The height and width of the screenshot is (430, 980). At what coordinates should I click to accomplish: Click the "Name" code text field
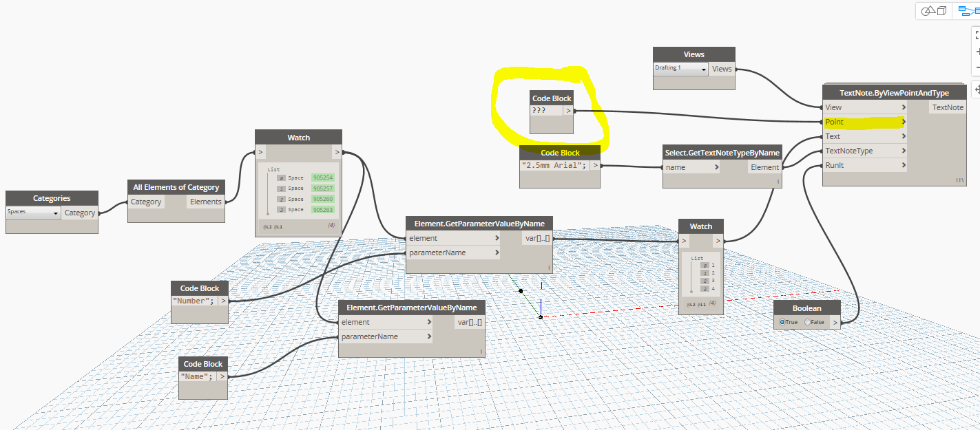click(x=197, y=376)
